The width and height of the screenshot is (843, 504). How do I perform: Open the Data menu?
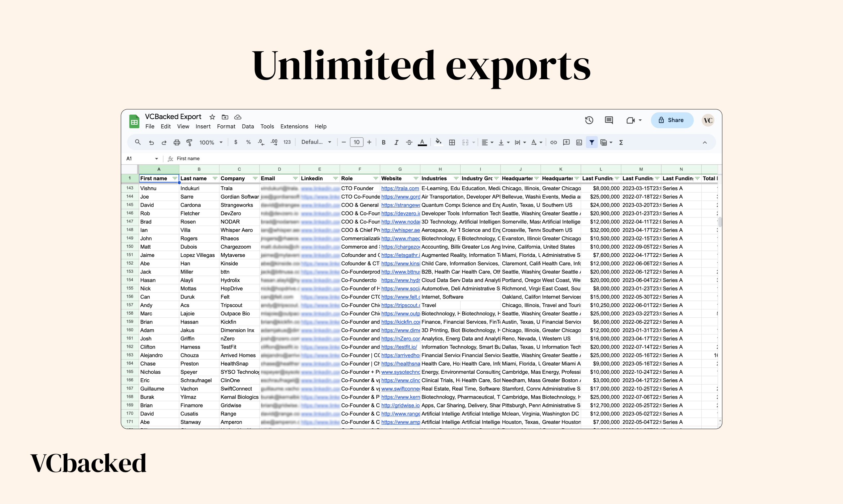[248, 126]
